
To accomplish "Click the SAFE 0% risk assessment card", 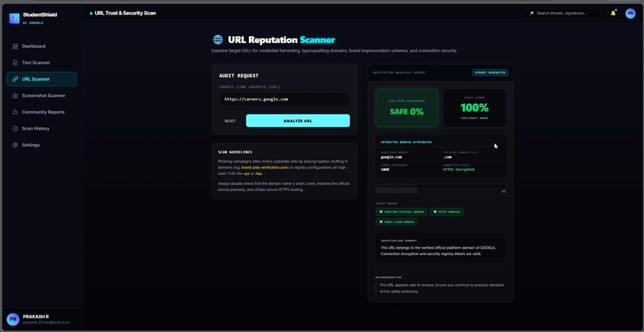I will [x=407, y=108].
